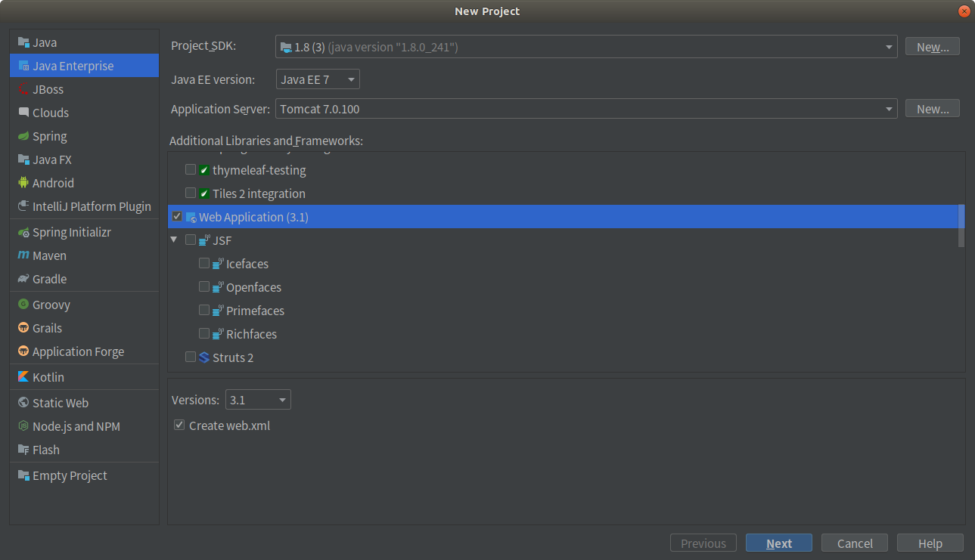Open the Application Server dropdown

click(888, 108)
